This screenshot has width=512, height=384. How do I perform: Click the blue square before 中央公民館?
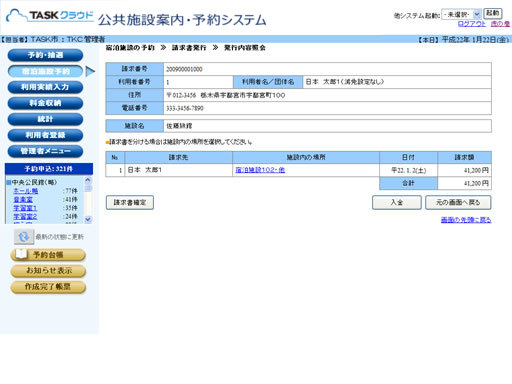(x=9, y=182)
